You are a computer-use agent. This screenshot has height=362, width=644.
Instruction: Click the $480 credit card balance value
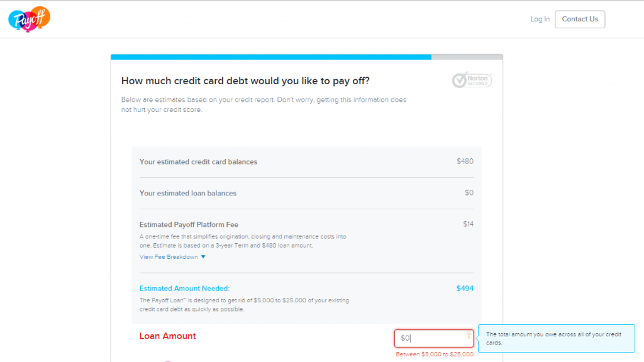point(465,162)
